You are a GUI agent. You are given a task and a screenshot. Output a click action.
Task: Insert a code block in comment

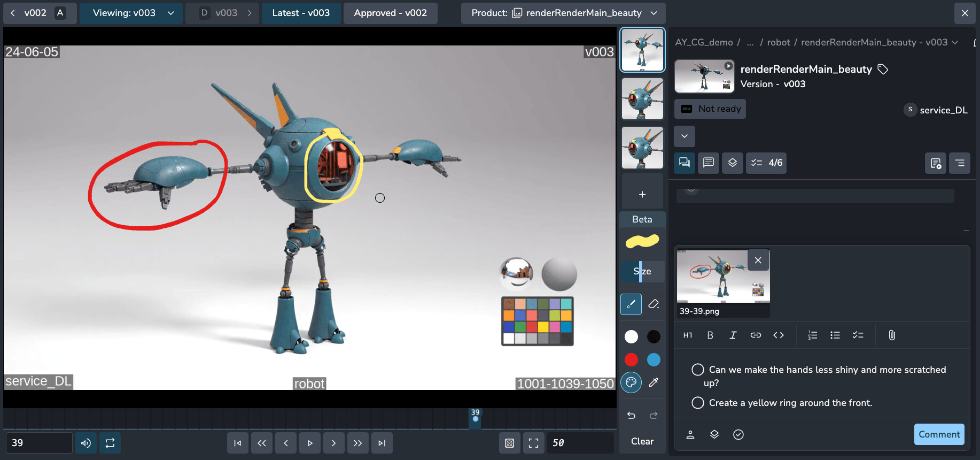pyautogui.click(x=779, y=335)
